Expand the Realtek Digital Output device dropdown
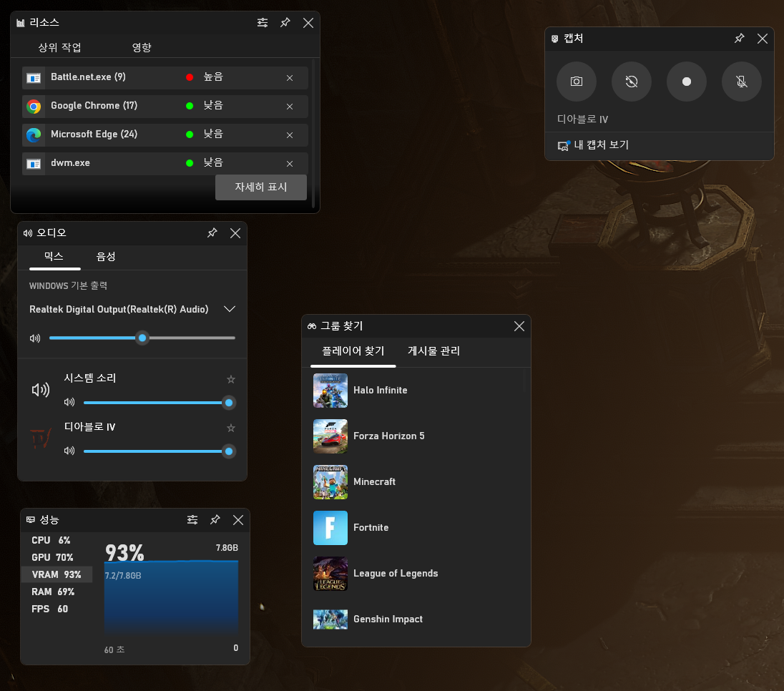784x691 pixels. click(230, 309)
